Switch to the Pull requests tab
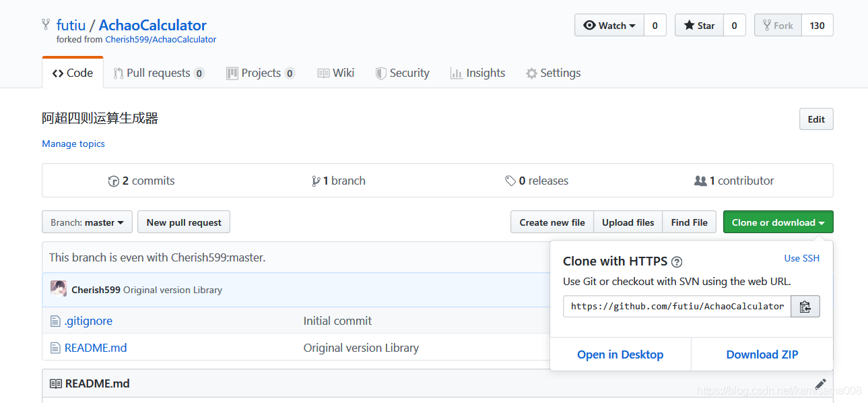Viewport: 868px width, 403px height. pos(159,73)
